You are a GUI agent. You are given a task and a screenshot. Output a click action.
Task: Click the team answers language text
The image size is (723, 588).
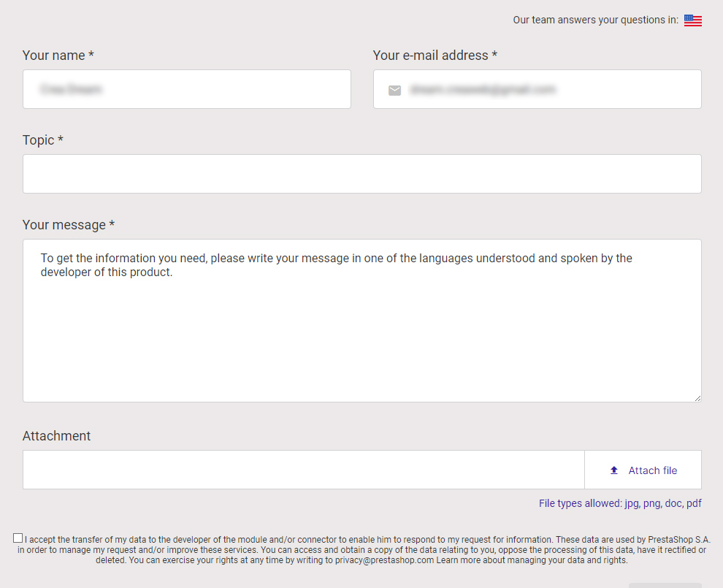(x=595, y=20)
